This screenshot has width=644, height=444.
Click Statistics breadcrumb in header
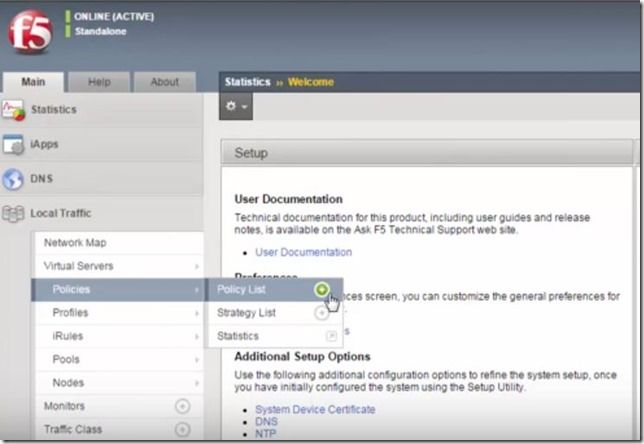click(248, 82)
